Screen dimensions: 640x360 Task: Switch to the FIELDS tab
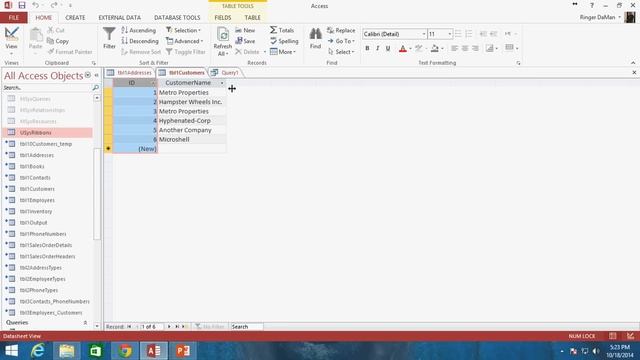coord(223,18)
